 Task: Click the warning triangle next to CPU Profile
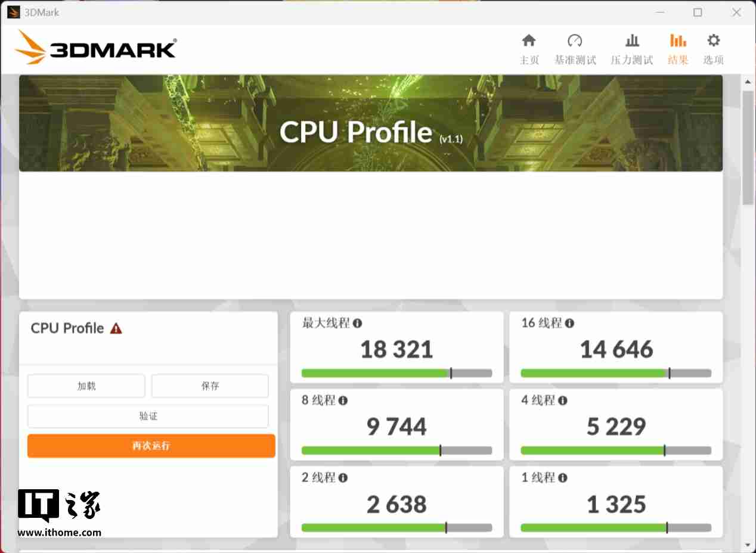[x=116, y=328]
